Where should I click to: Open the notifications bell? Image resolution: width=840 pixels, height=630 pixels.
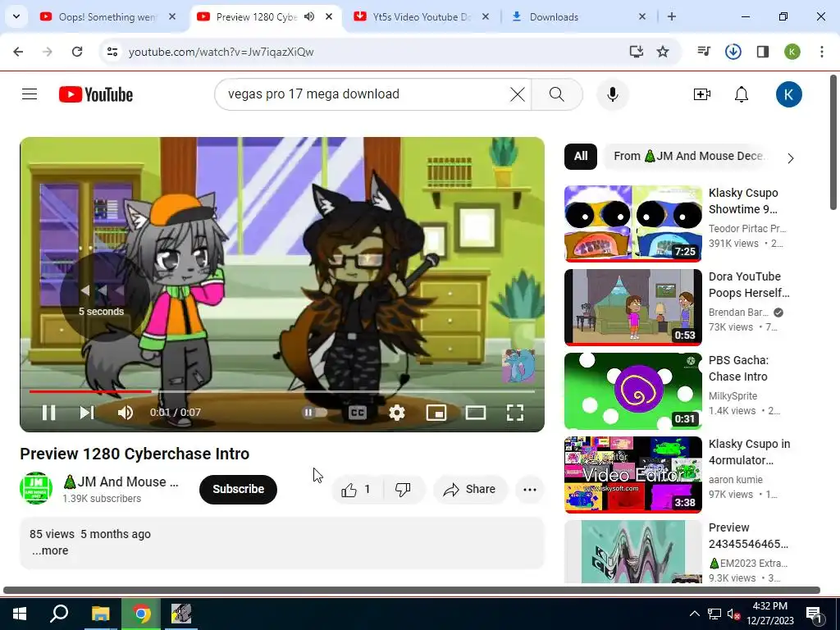pos(742,94)
